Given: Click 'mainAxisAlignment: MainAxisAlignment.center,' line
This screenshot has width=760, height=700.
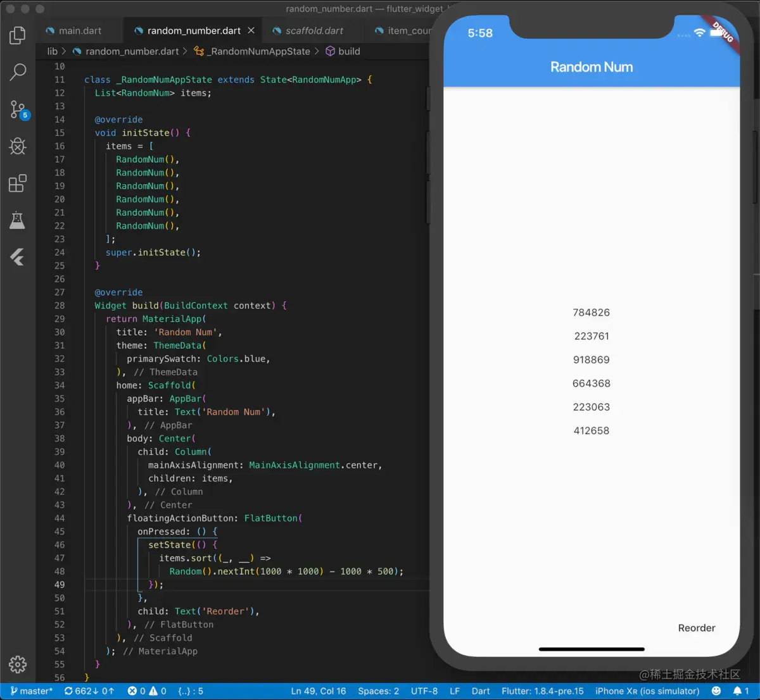Looking at the screenshot, I should (x=265, y=465).
